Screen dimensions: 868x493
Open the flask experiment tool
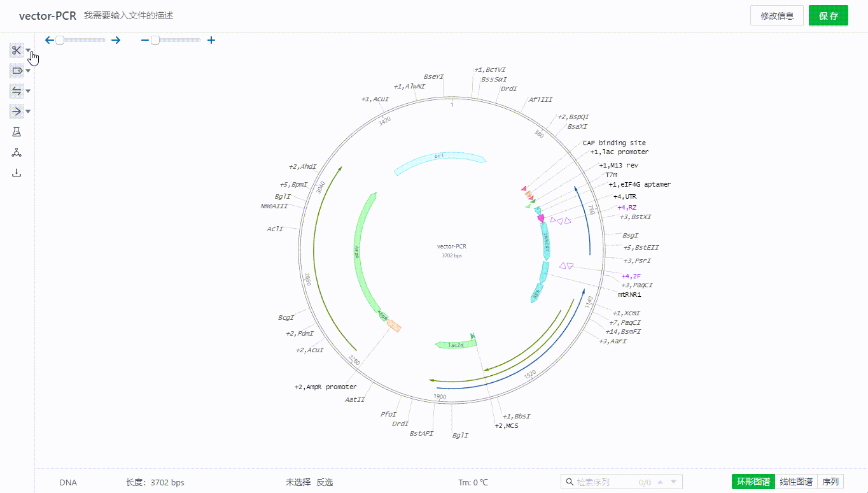point(17,132)
